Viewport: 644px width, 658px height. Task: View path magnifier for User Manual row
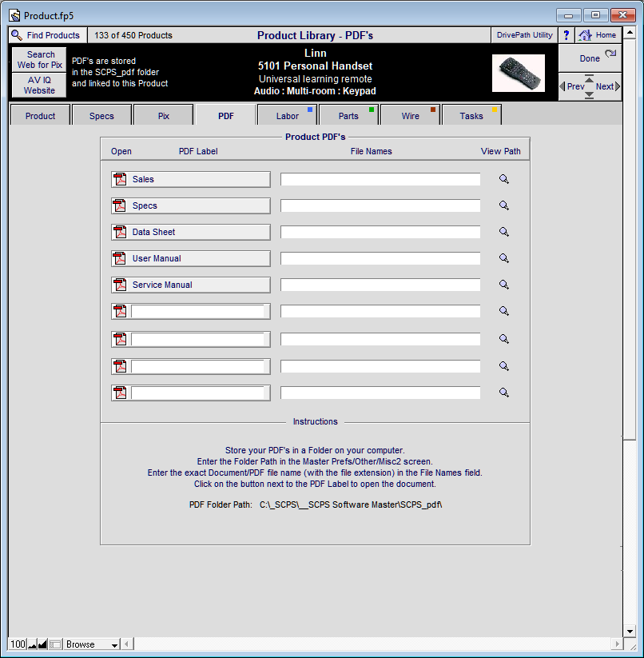click(504, 258)
